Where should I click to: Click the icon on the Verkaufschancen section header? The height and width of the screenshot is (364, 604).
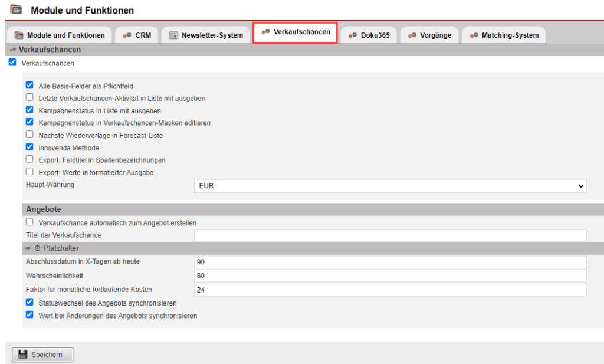tap(12, 50)
